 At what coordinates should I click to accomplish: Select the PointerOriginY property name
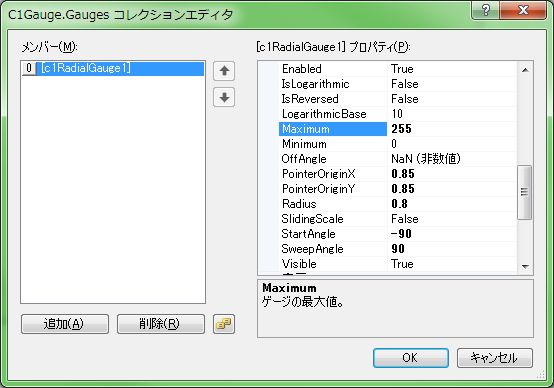pos(318,189)
